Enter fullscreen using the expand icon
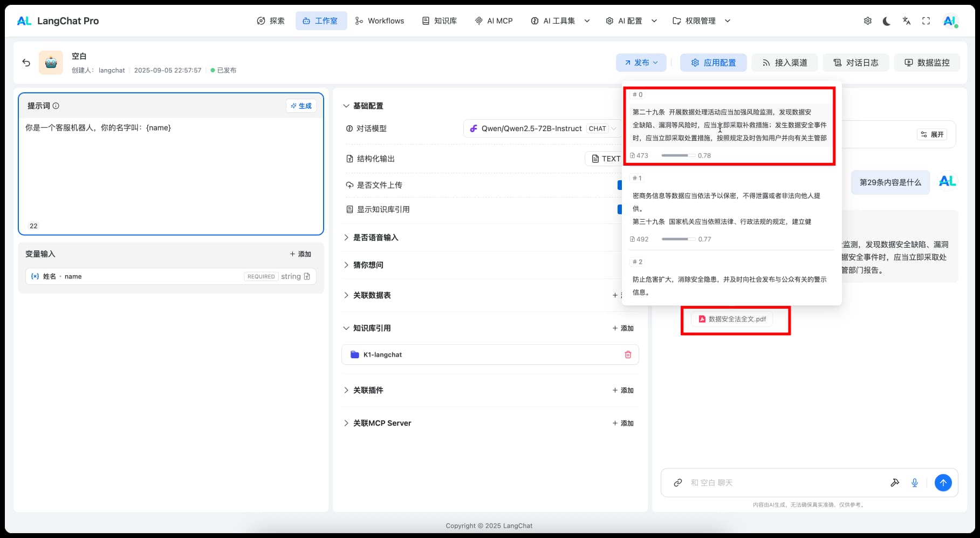The image size is (980, 538). pos(926,21)
